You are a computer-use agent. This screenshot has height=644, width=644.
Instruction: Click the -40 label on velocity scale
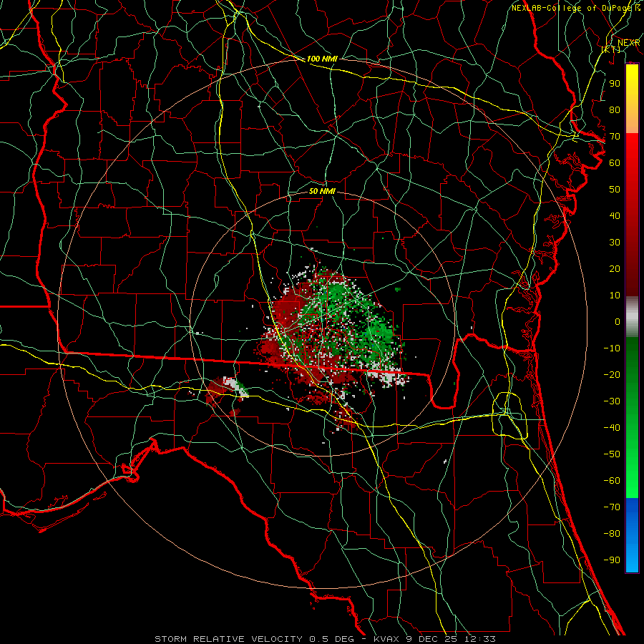click(612, 428)
